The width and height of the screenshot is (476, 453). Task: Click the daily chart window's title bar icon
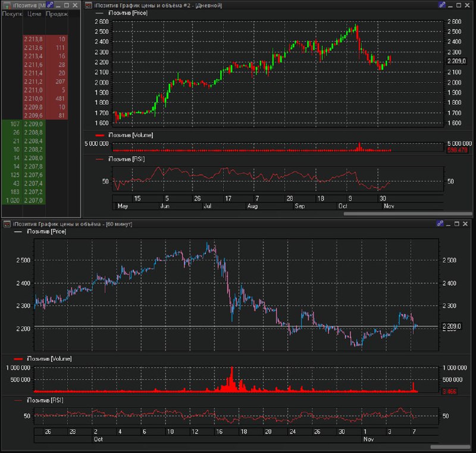click(88, 5)
